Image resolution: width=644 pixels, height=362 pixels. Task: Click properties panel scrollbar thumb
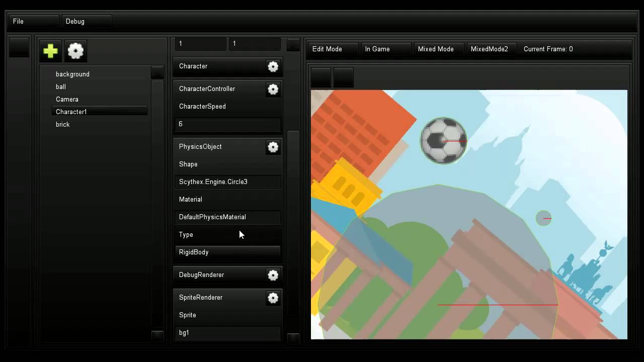tap(293, 223)
